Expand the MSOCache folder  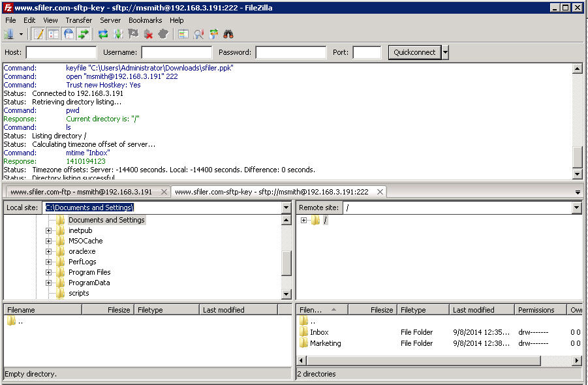(48, 241)
